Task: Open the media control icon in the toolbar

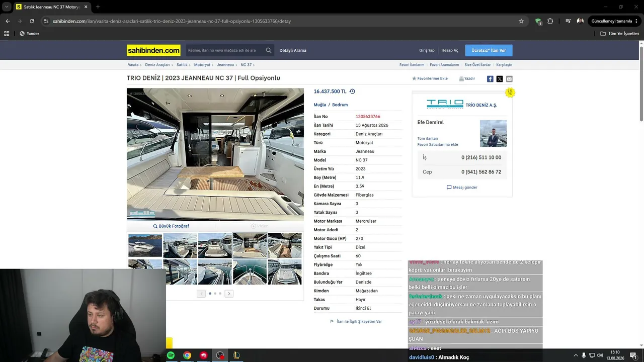Action: pyautogui.click(x=568, y=21)
